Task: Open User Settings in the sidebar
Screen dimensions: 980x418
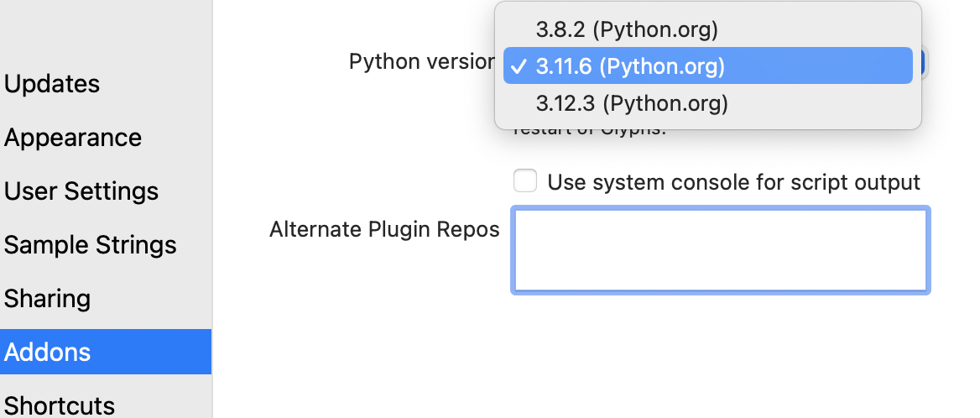Action: coord(81,191)
